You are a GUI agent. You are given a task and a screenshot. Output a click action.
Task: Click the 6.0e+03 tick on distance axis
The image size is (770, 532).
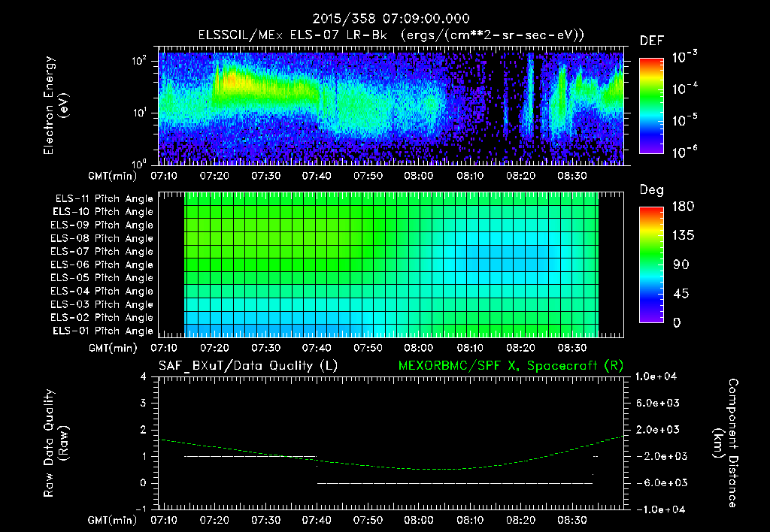[x=657, y=403]
